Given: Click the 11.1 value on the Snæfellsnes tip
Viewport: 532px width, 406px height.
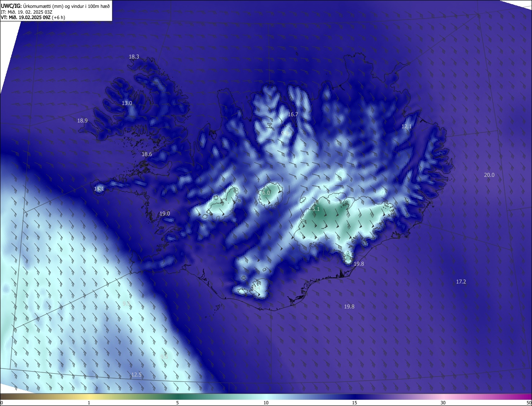Looking at the screenshot, I should pos(99,188).
